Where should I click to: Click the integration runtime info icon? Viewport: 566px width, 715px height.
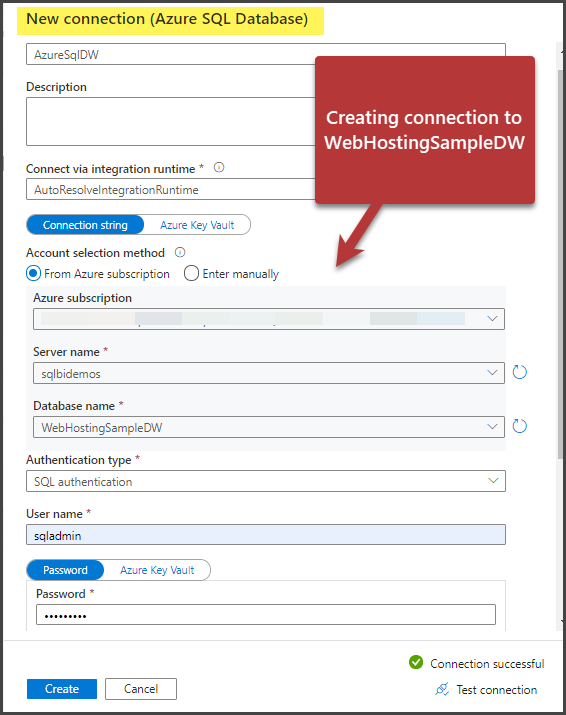point(219,167)
